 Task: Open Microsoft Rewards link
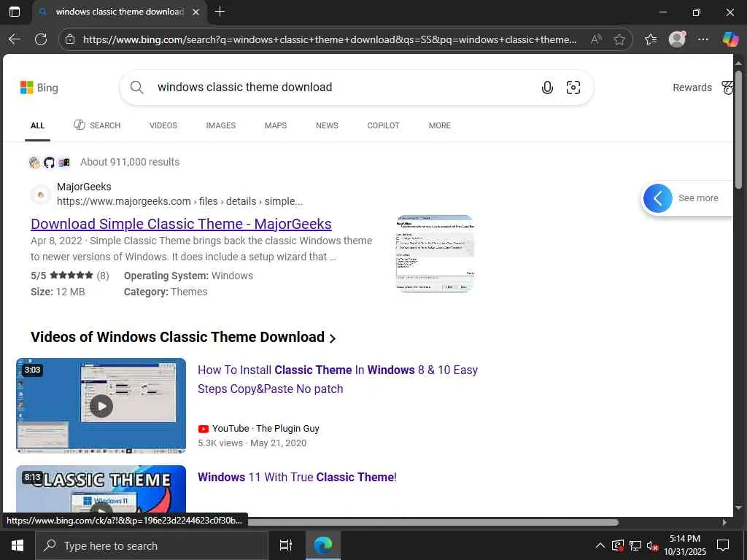[x=692, y=87]
